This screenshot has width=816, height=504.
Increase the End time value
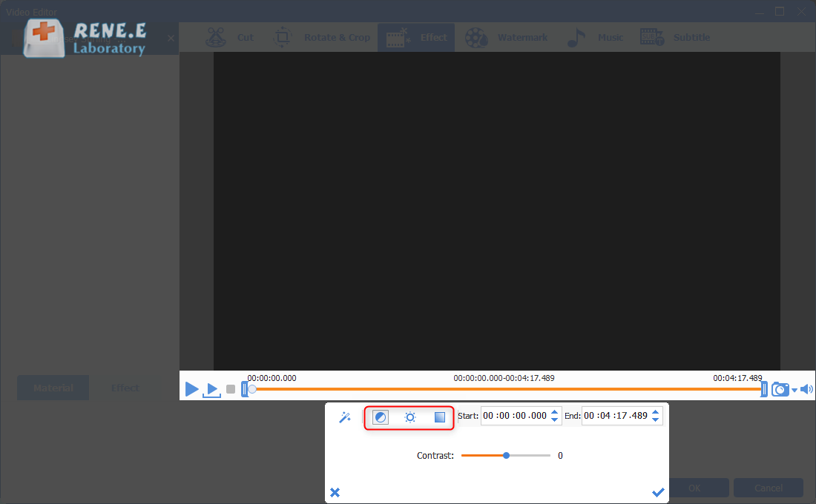click(x=656, y=412)
